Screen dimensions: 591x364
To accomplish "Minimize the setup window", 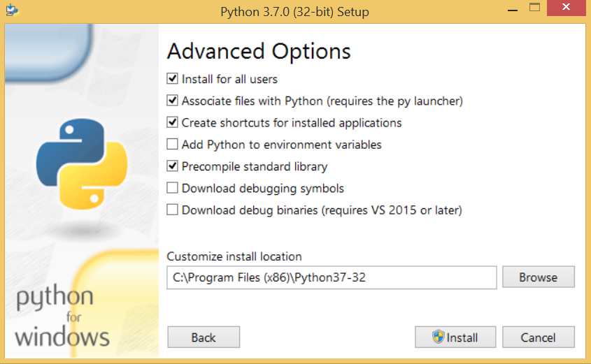I will (512, 8).
